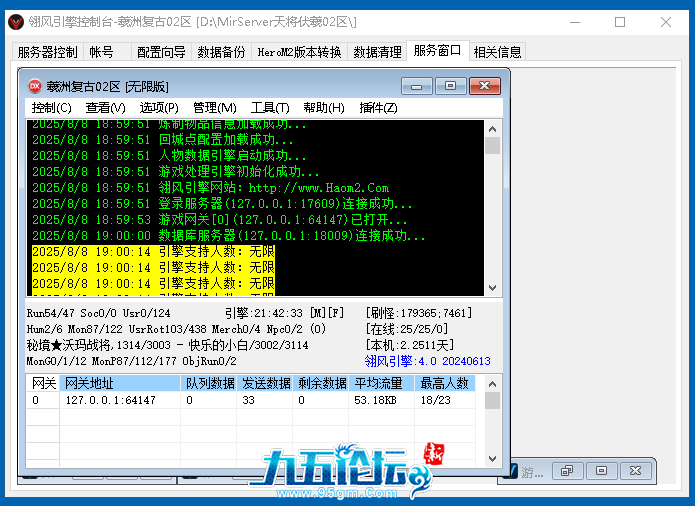Click the 翎风引擎控制台 app logo icon
This screenshot has width=695, height=506.
(16, 22)
